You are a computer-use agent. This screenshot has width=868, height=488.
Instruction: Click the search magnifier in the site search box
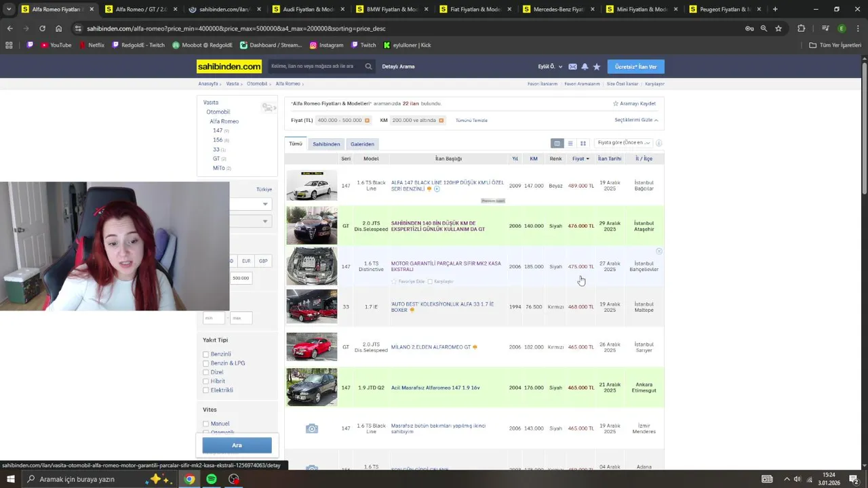point(368,66)
